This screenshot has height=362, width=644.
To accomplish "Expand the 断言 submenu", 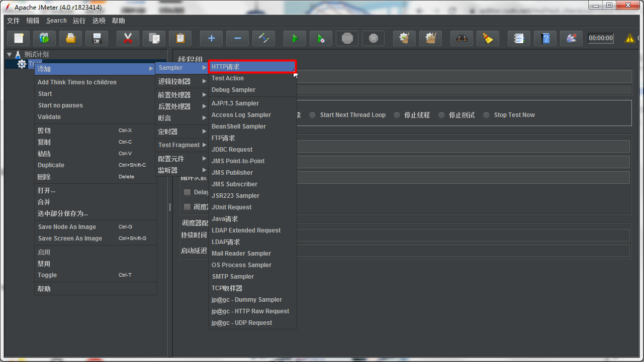I will pyautogui.click(x=182, y=118).
